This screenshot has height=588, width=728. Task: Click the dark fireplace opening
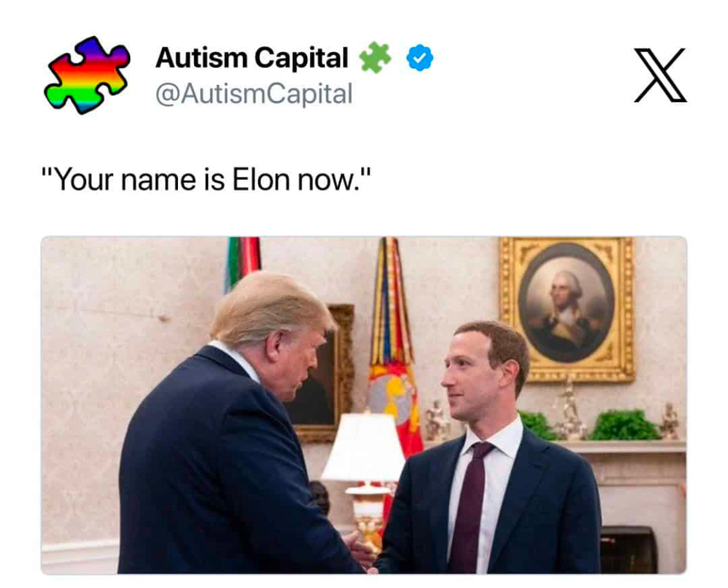[628, 550]
